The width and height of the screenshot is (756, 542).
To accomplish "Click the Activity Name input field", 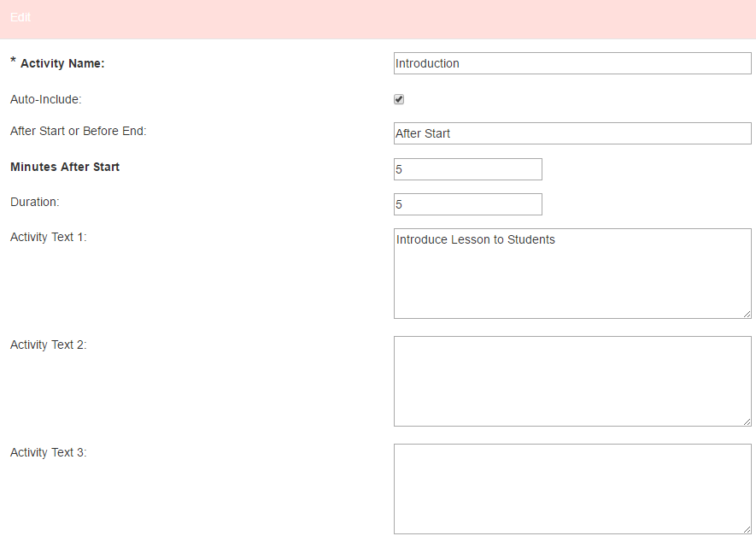I will point(571,63).
